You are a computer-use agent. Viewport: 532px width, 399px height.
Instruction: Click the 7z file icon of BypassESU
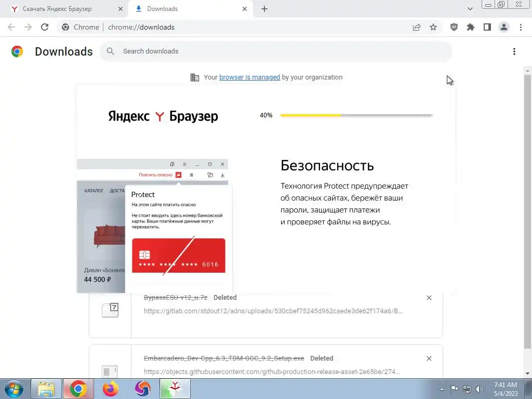pyautogui.click(x=110, y=310)
